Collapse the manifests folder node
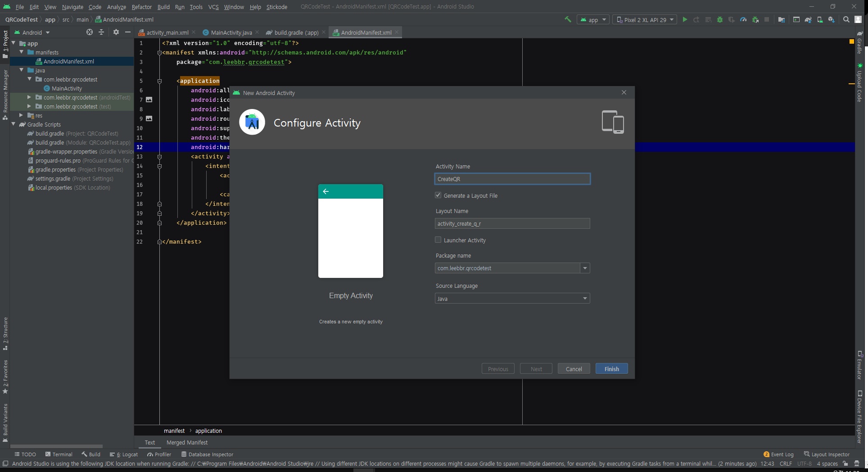 [21, 52]
